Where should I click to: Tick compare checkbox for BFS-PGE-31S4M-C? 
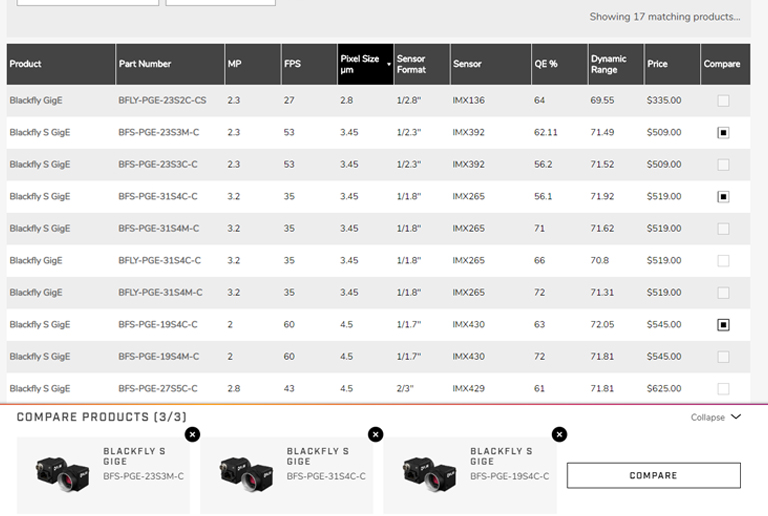coord(723,229)
